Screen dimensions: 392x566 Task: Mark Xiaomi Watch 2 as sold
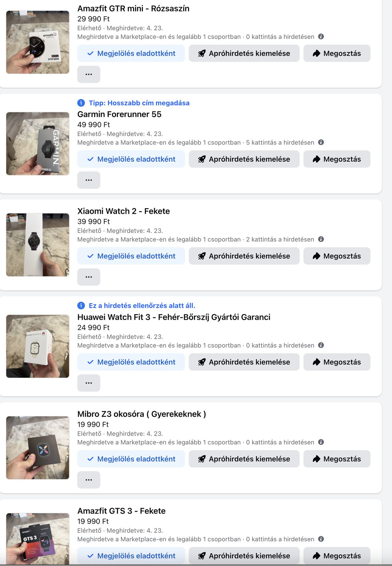(x=131, y=256)
